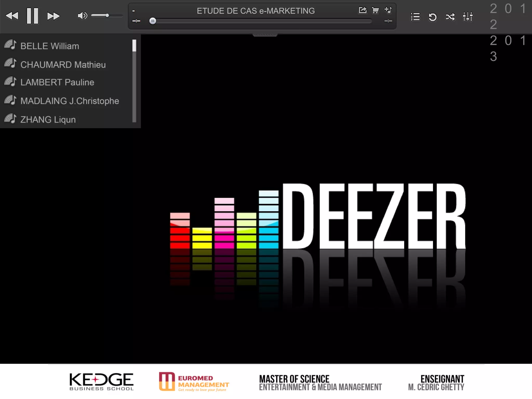This screenshot has height=399, width=532.
Task: Select CHAUMARD Mathieu track entry
Action: (63, 65)
